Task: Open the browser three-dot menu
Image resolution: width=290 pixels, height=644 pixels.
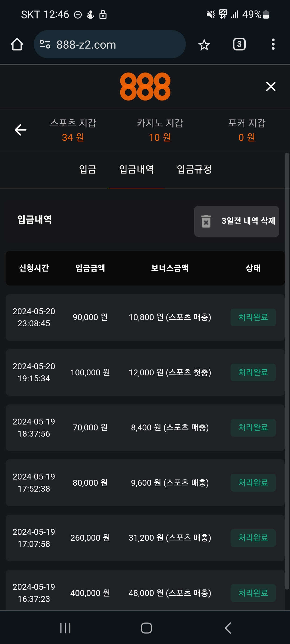Action: click(273, 44)
